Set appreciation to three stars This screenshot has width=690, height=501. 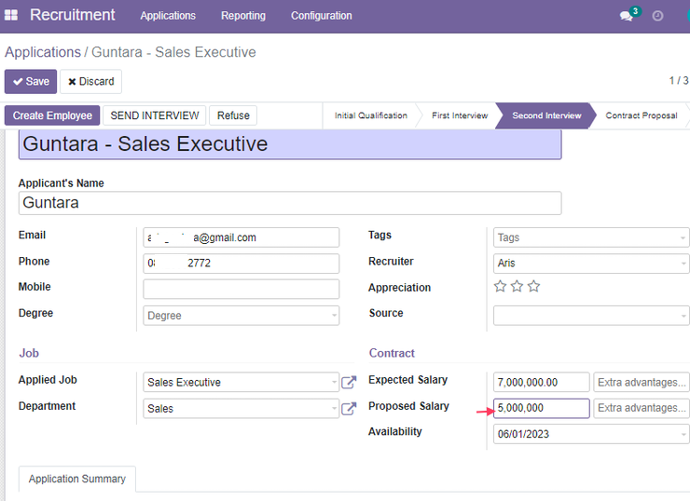pyautogui.click(x=534, y=287)
